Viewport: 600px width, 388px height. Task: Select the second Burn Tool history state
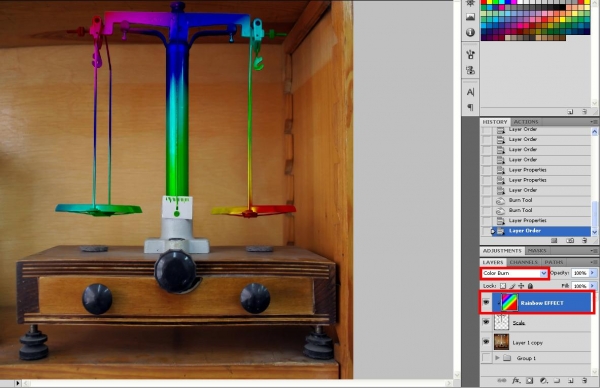click(x=541, y=210)
